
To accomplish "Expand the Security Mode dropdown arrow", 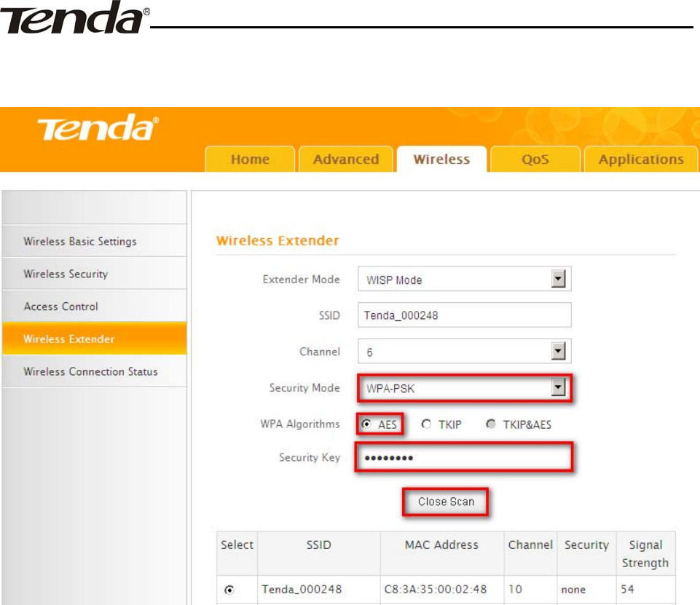I will point(558,387).
